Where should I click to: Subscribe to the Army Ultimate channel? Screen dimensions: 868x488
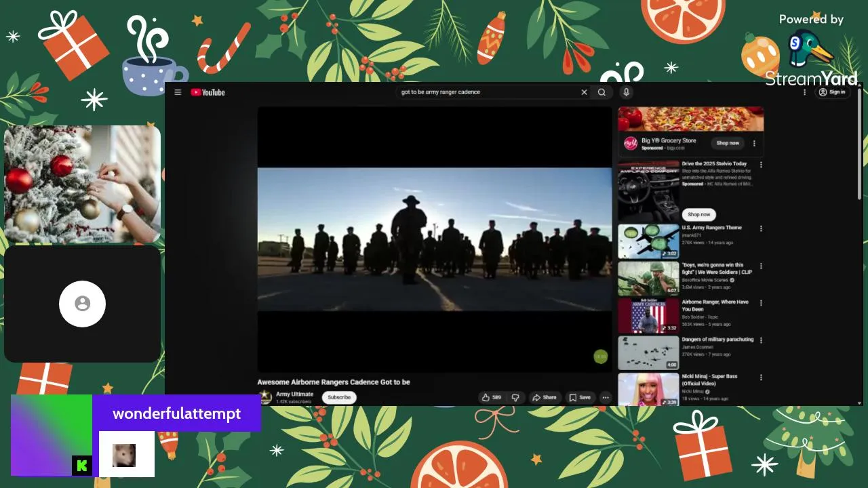click(x=339, y=397)
